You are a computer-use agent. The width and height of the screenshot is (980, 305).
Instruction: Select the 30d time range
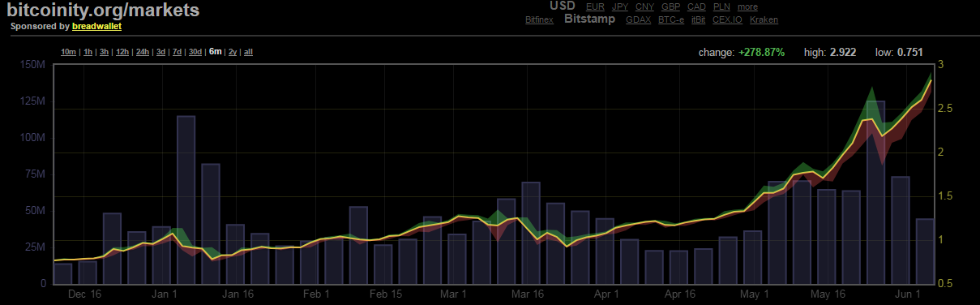(x=195, y=52)
